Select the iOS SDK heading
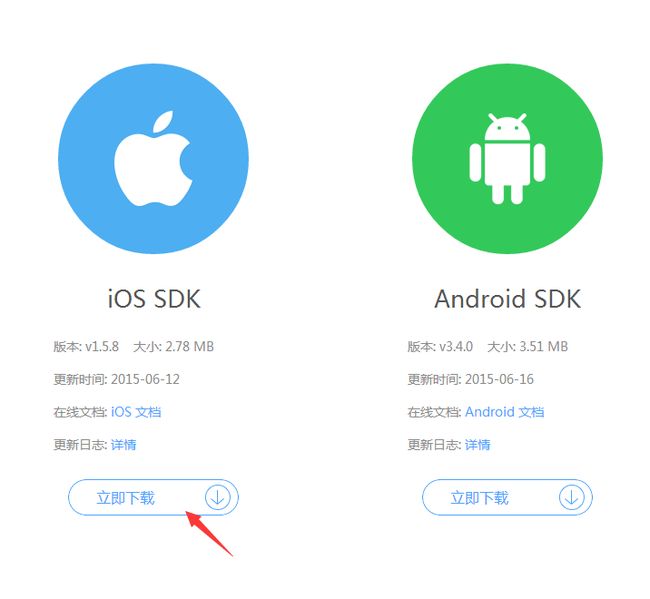 (x=154, y=298)
